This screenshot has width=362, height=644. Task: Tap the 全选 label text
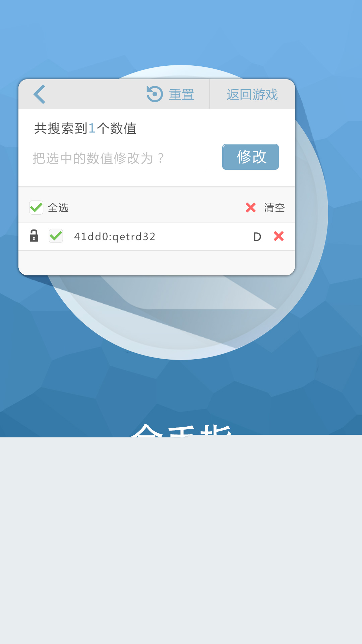coord(58,208)
